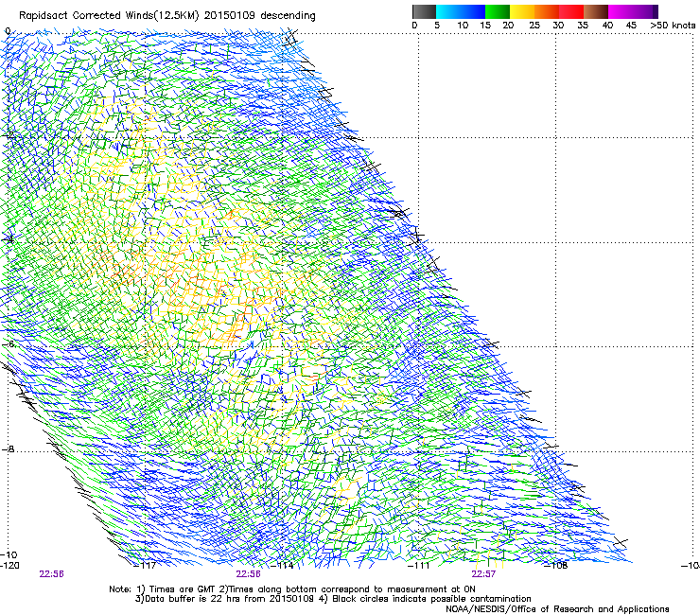Image resolution: width=700 pixels, height=615 pixels.
Task: Click the magenta 40-45 knots legend segment
Action: [x=621, y=11]
